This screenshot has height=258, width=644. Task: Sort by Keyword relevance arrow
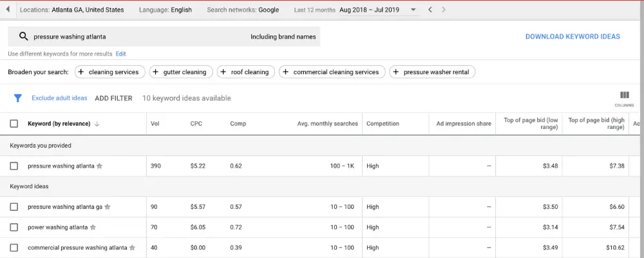click(97, 124)
